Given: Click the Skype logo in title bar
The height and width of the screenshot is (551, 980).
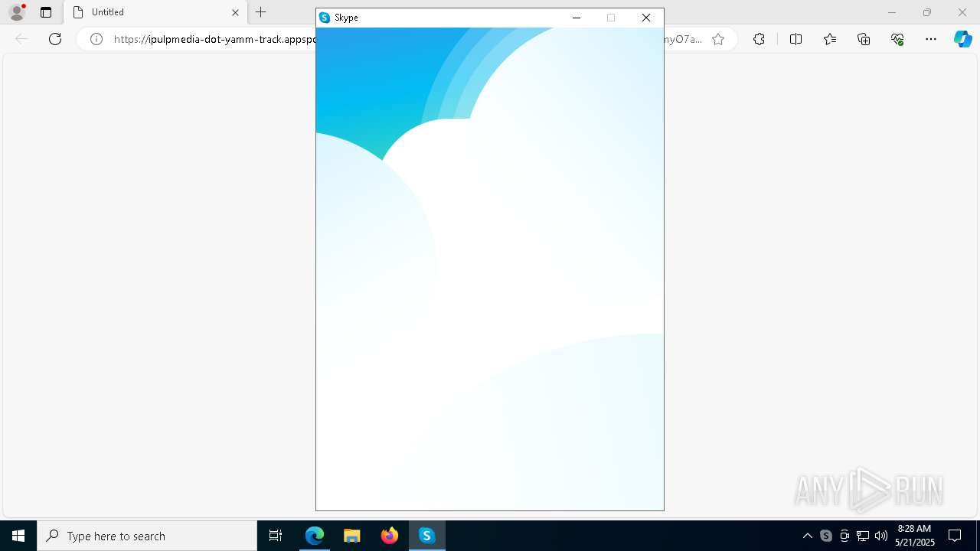Looking at the screenshot, I should tap(325, 18).
